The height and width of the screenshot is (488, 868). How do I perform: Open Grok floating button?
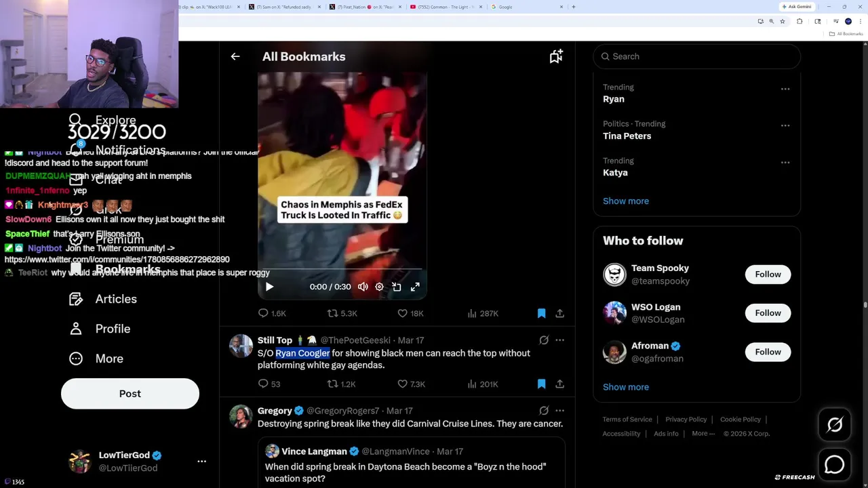835,425
